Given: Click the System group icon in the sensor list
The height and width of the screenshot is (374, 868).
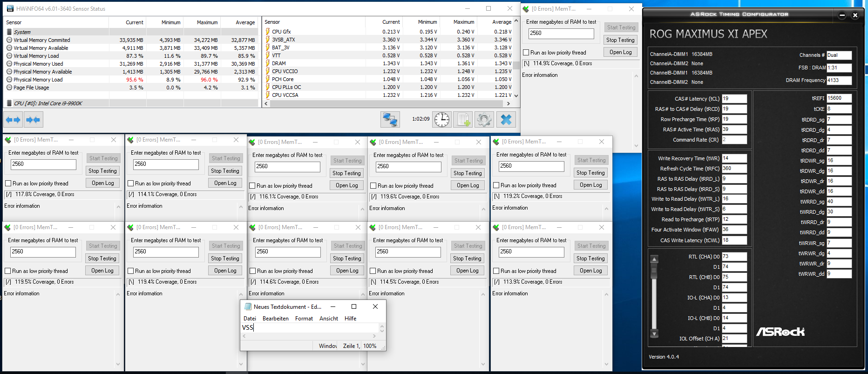Looking at the screenshot, I should coord(9,32).
